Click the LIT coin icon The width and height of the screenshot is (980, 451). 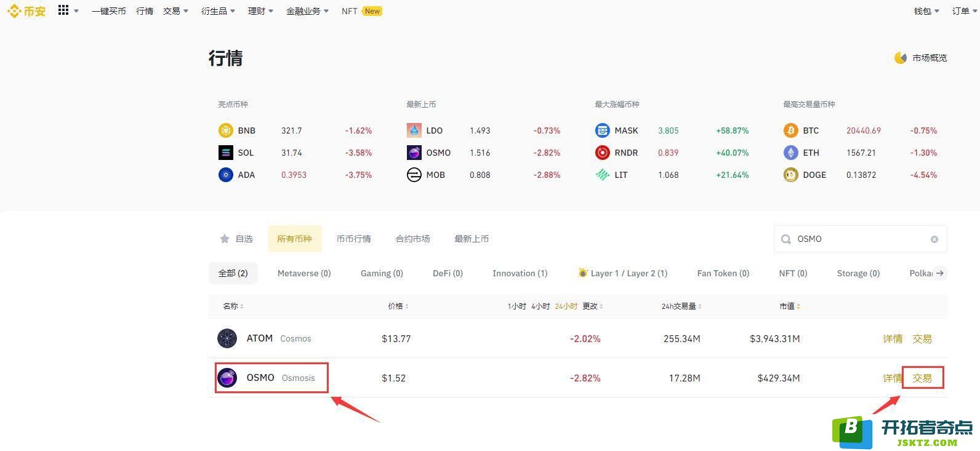tap(603, 175)
